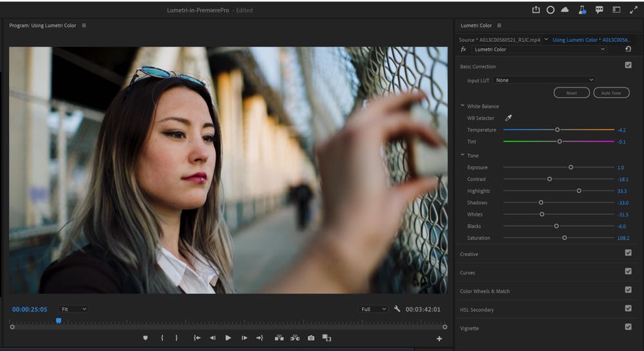Open the button editor plus icon

pos(439,339)
